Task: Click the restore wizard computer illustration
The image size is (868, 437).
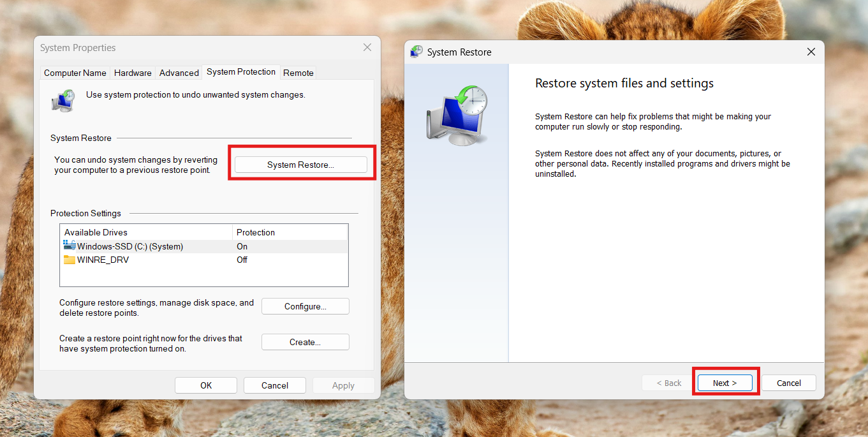Action: 455,115
